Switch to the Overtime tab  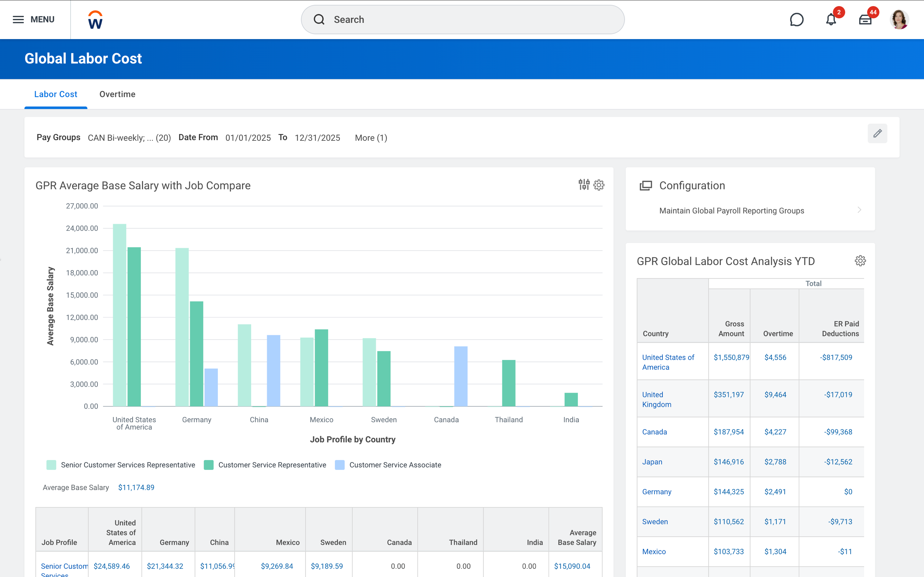pos(117,94)
